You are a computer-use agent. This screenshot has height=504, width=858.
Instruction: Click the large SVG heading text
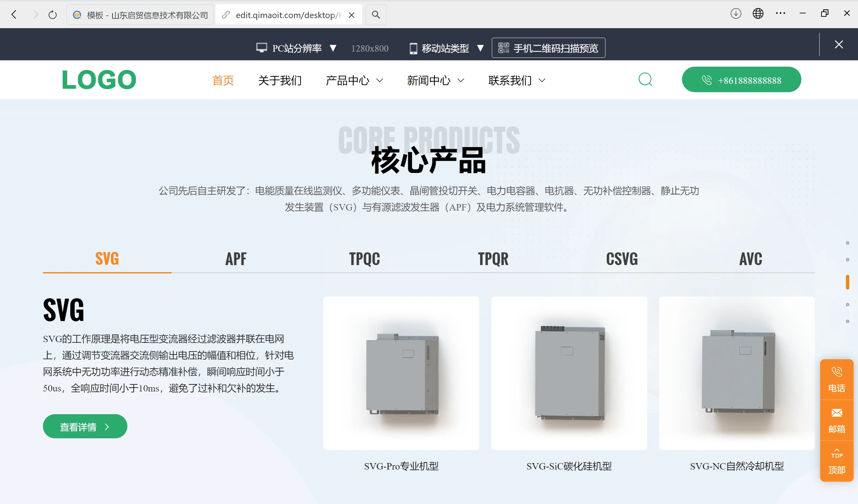(x=64, y=310)
